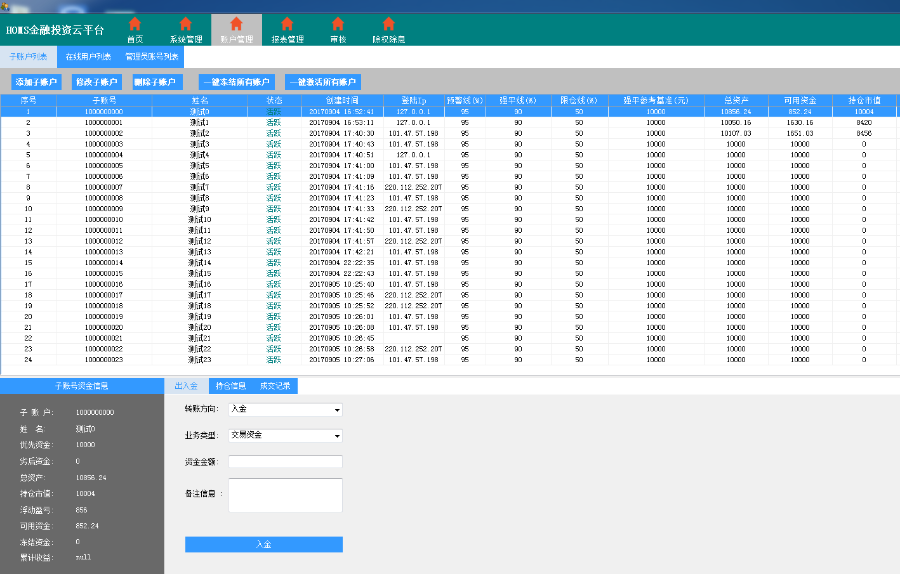Expand the 业务类型 dropdown
This screenshot has width=900, height=574.
pos(285,435)
